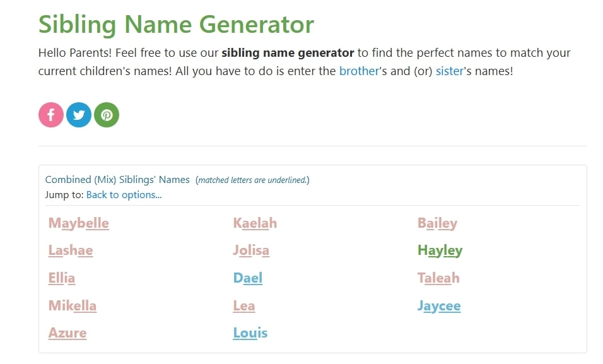Open the name Maybelle

pyautogui.click(x=78, y=223)
